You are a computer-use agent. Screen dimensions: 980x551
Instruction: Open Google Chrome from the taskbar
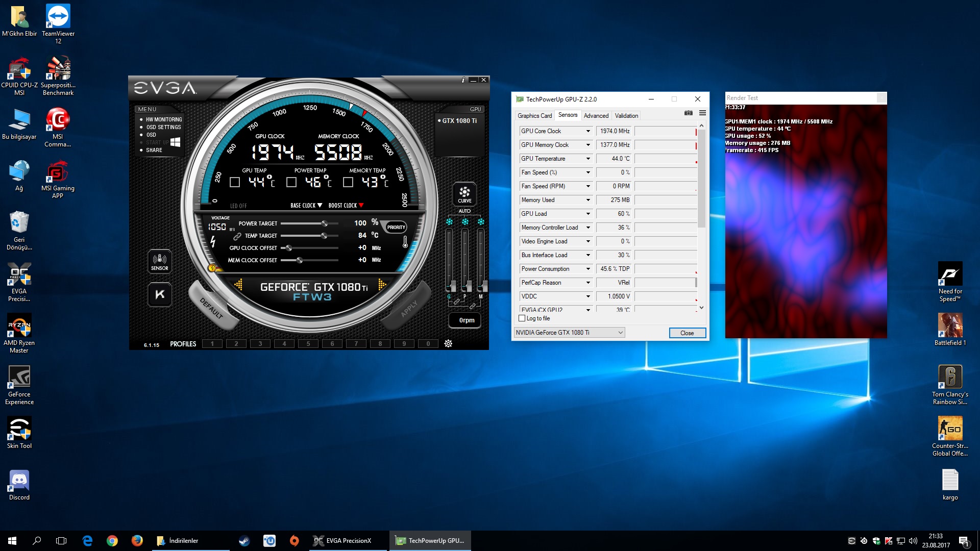[112, 541]
